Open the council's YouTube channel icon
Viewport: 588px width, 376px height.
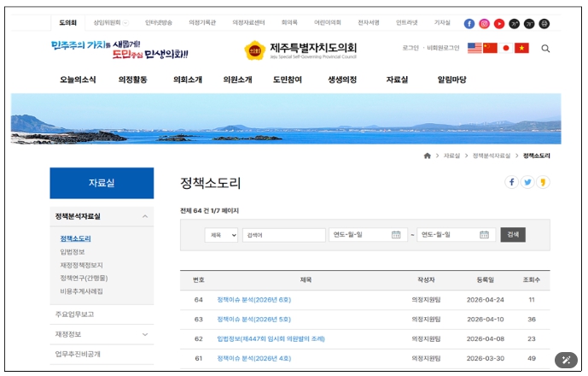click(x=499, y=23)
